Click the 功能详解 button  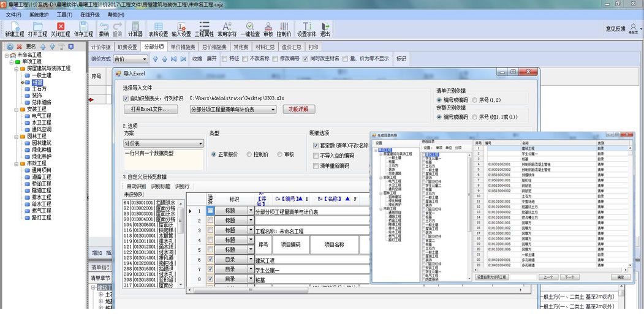pyautogui.click(x=299, y=109)
